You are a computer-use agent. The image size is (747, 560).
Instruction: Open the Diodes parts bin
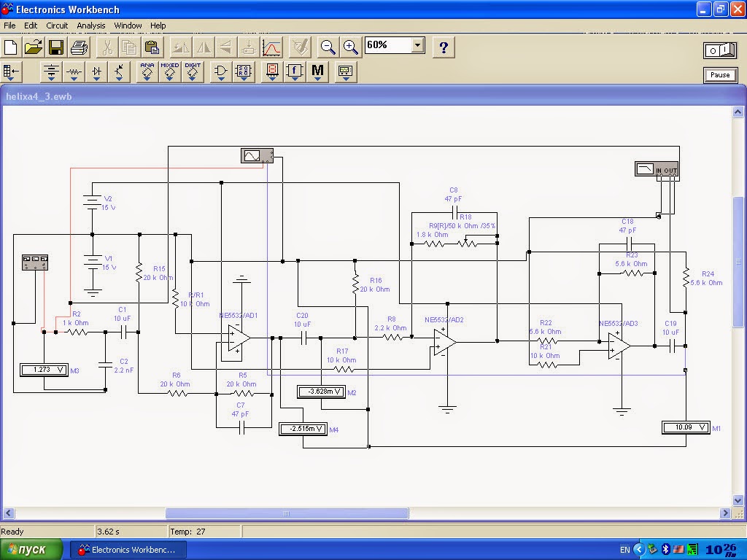click(x=97, y=71)
